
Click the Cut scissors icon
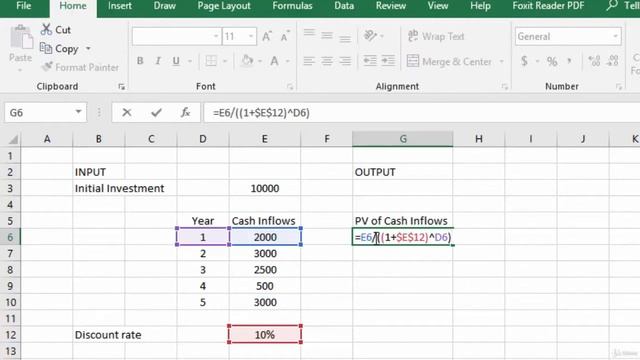(x=46, y=29)
